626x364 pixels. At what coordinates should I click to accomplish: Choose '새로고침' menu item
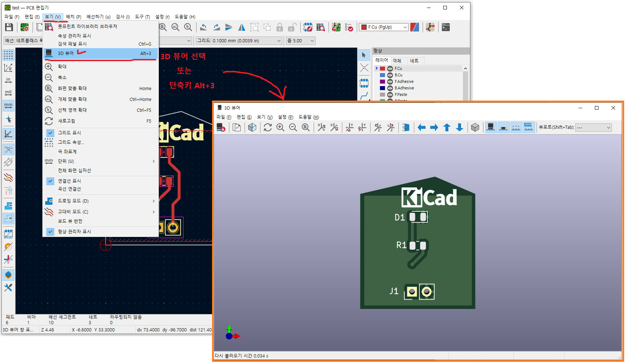(x=100, y=121)
